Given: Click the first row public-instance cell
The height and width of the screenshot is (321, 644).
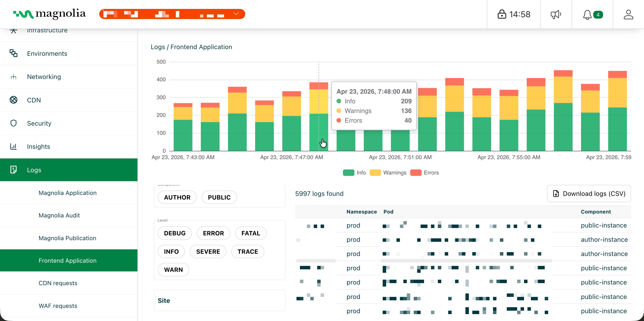Looking at the screenshot, I should 604,225.
